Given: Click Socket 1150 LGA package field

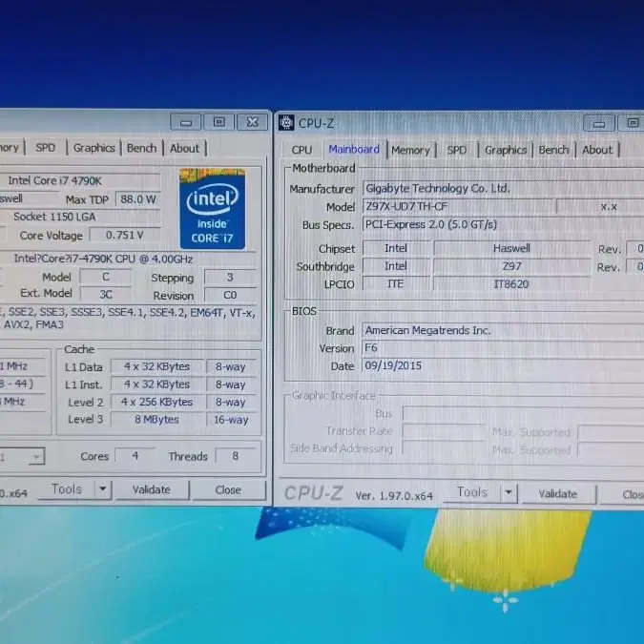Looking at the screenshot, I should click(80, 217).
